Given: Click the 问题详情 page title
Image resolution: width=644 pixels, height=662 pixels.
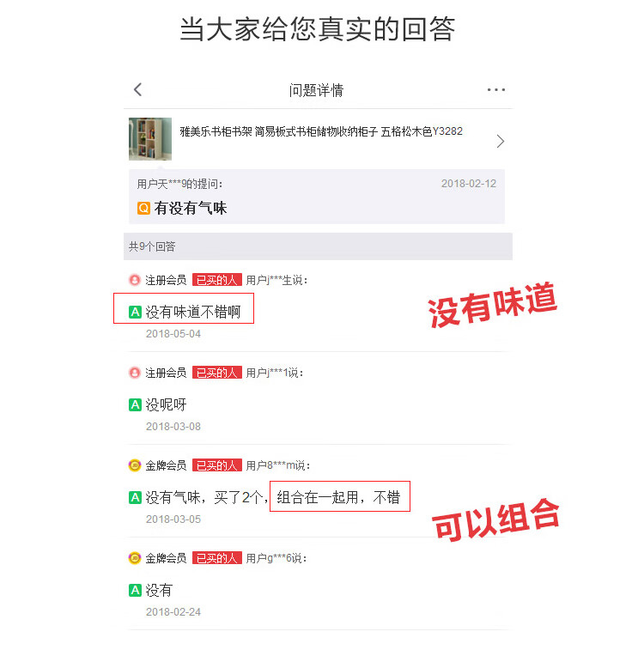Looking at the screenshot, I should pos(316,90).
